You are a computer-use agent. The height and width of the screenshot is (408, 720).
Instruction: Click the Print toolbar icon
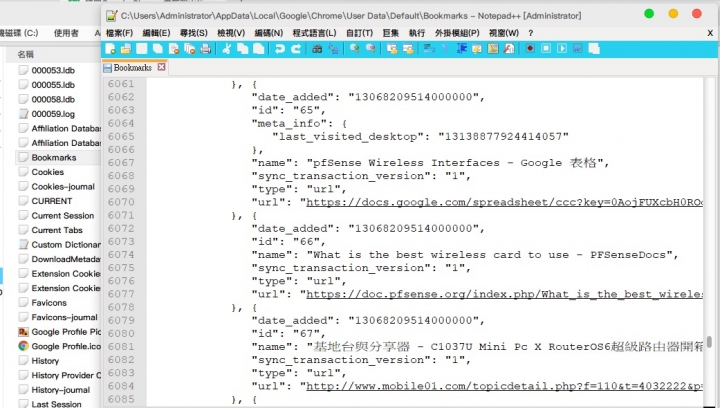(206, 49)
